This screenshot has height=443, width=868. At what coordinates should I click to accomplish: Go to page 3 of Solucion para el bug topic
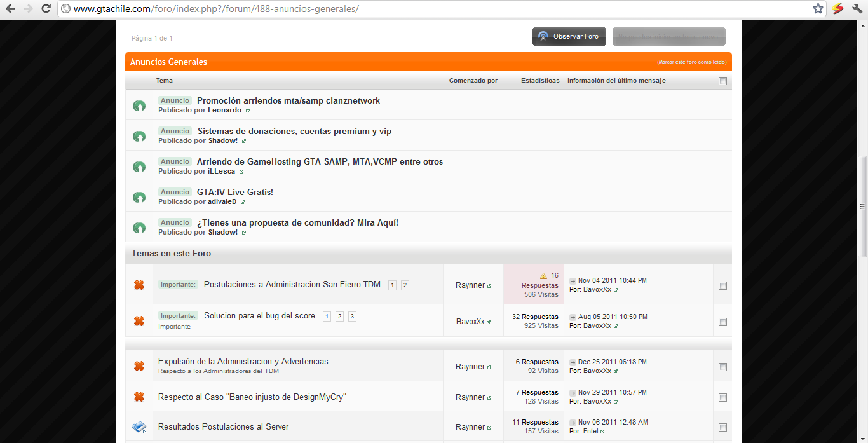pos(352,317)
